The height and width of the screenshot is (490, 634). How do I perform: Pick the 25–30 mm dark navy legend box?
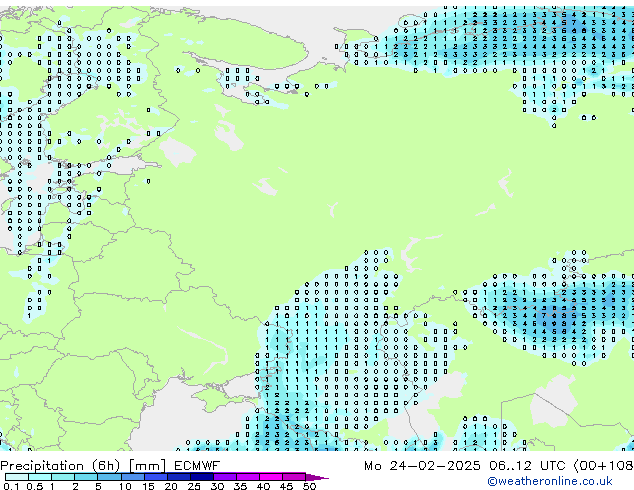point(201,477)
